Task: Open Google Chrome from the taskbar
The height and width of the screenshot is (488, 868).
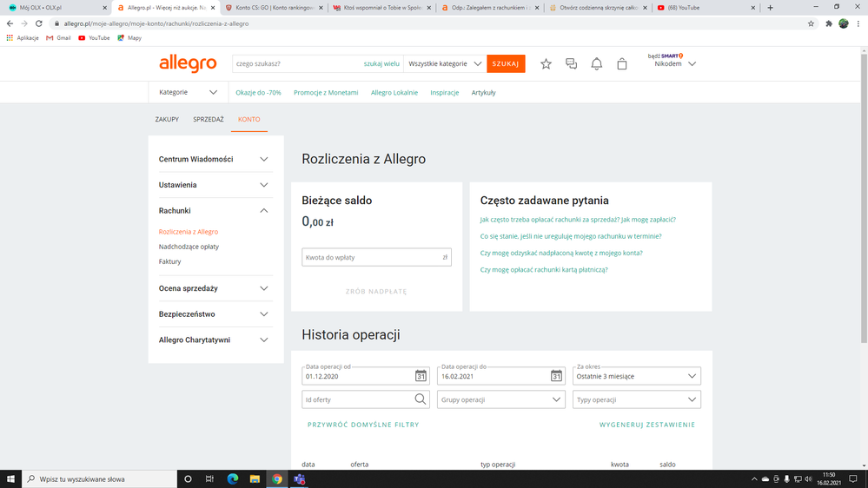Action: (277, 478)
